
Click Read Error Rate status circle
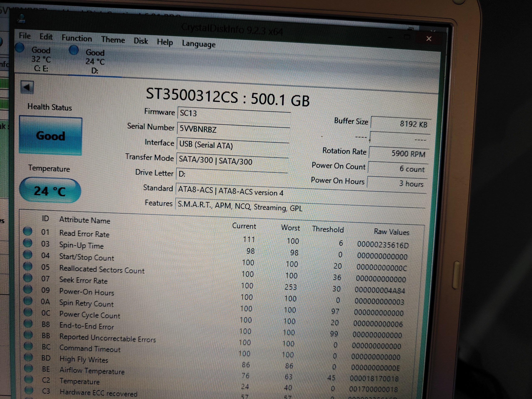tap(28, 231)
